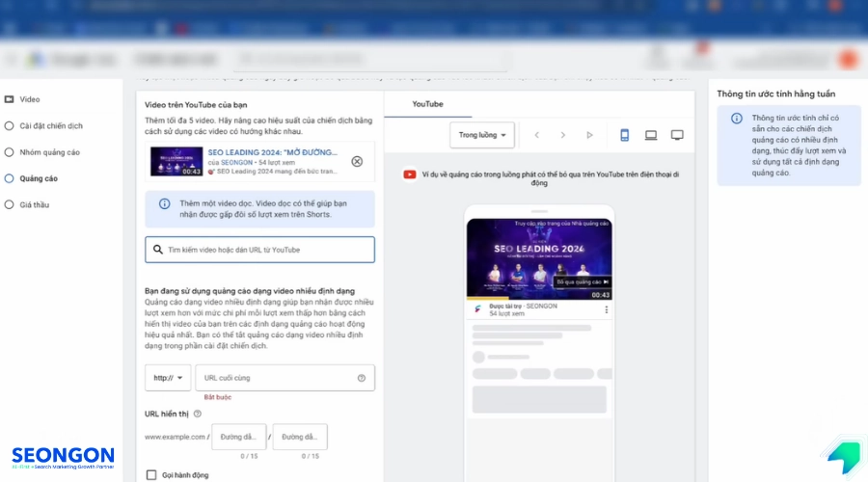The height and width of the screenshot is (482, 868).
Task: Click the info icon in vertical video tip
Action: pyautogui.click(x=164, y=203)
